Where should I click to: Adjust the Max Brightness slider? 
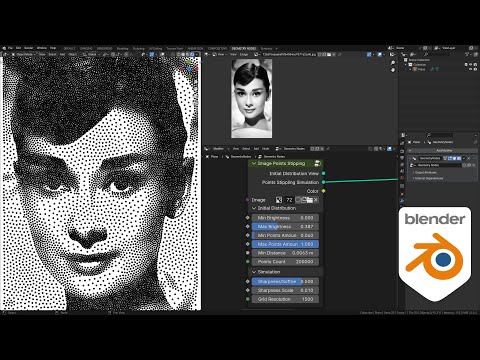point(285,226)
